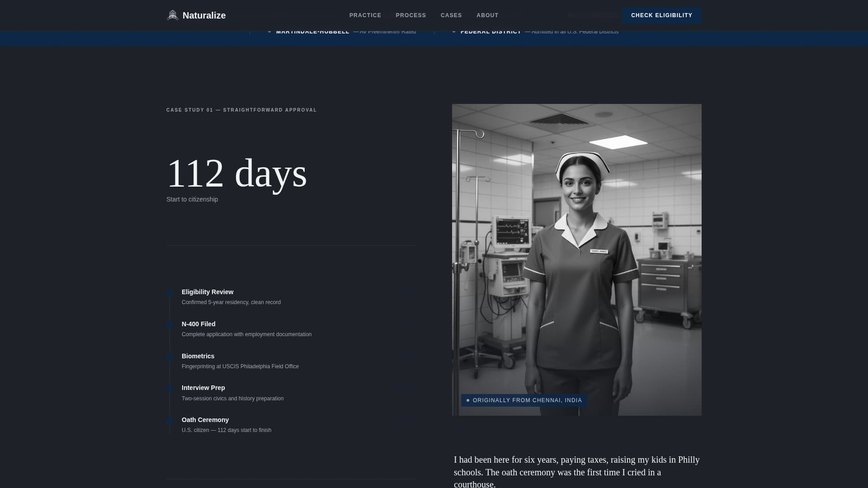
Task: Click the Naturalize eagle logo icon
Action: pos(173,15)
